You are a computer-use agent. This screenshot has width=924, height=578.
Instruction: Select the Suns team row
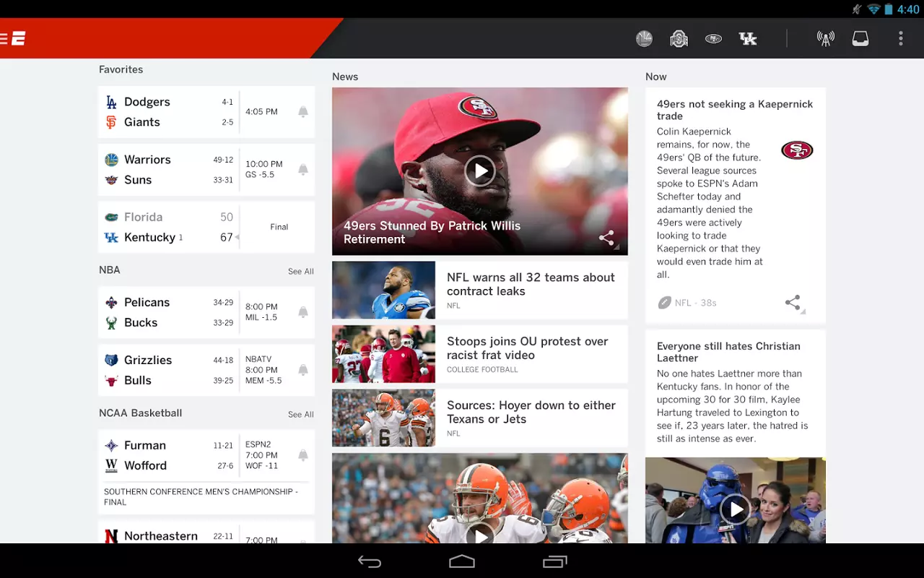[x=169, y=180]
